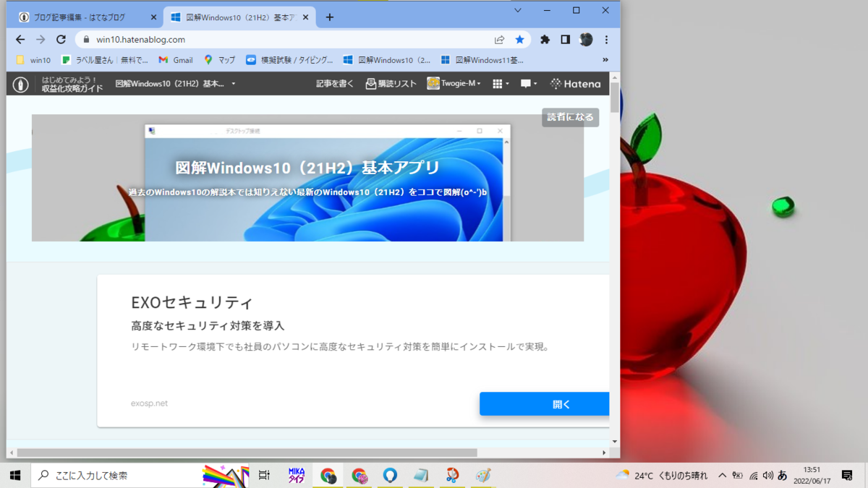The height and width of the screenshot is (488, 868).
Task: Open the share this page icon
Action: [x=499, y=40]
